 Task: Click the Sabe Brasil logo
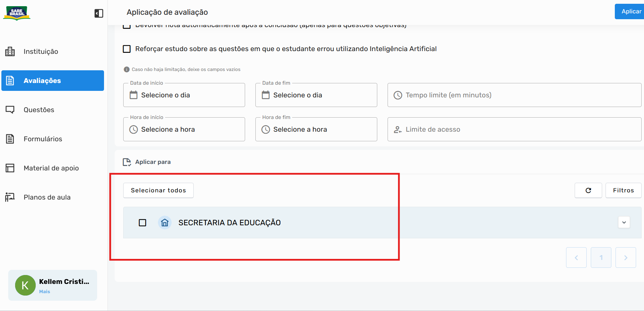click(17, 13)
